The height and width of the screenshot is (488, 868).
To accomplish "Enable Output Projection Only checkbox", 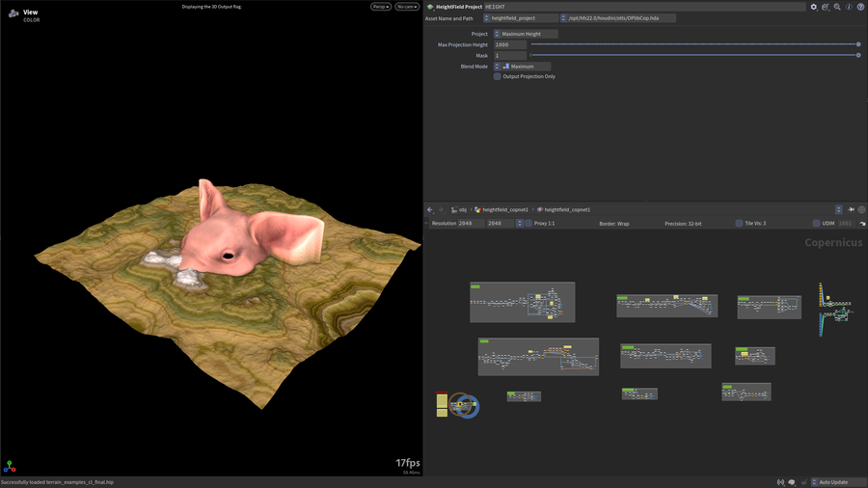I will coord(497,76).
